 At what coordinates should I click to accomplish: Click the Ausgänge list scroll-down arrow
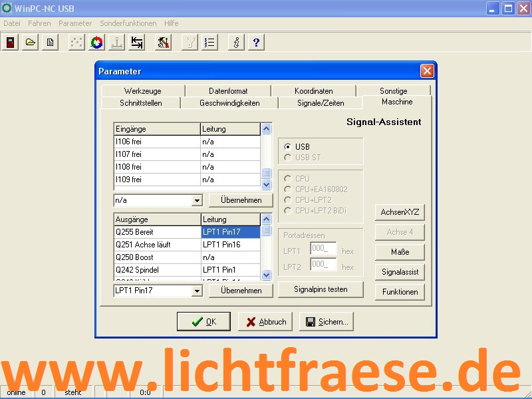[x=267, y=275]
